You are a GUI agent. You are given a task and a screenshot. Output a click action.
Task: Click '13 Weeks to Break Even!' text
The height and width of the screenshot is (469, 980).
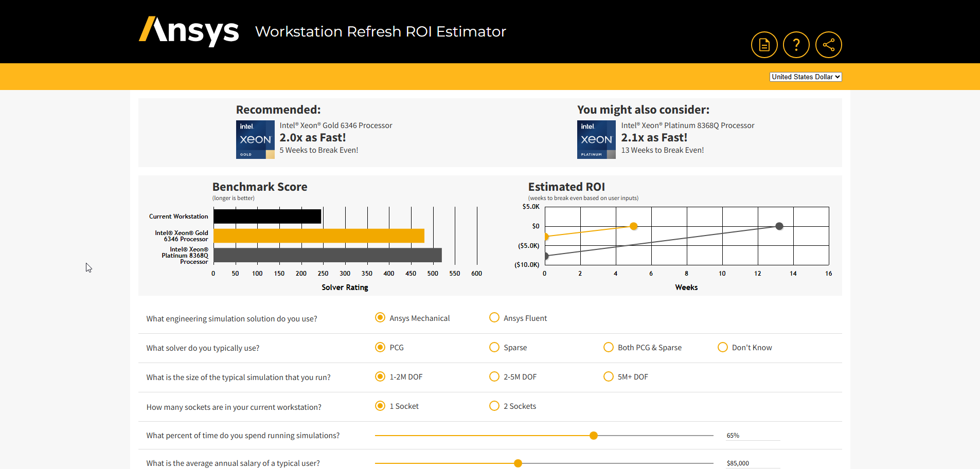[x=663, y=150]
